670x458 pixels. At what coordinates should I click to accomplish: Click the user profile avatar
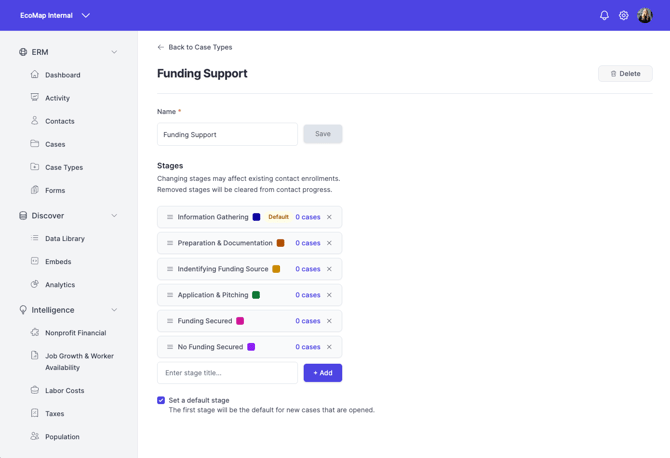[644, 15]
